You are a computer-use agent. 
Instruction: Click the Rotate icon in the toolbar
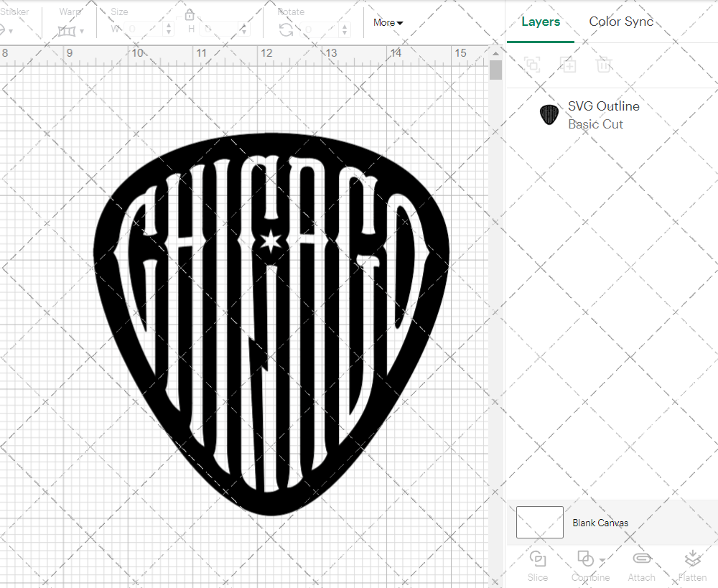[x=286, y=29]
